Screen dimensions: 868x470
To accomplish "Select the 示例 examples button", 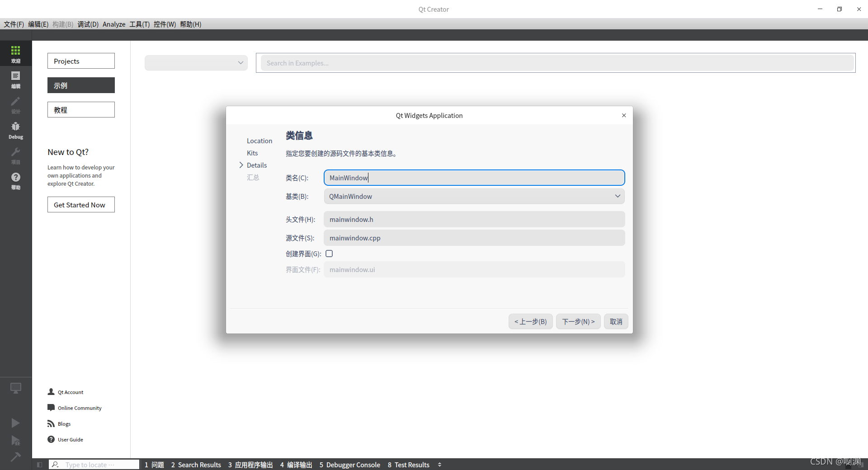I will click(x=81, y=85).
